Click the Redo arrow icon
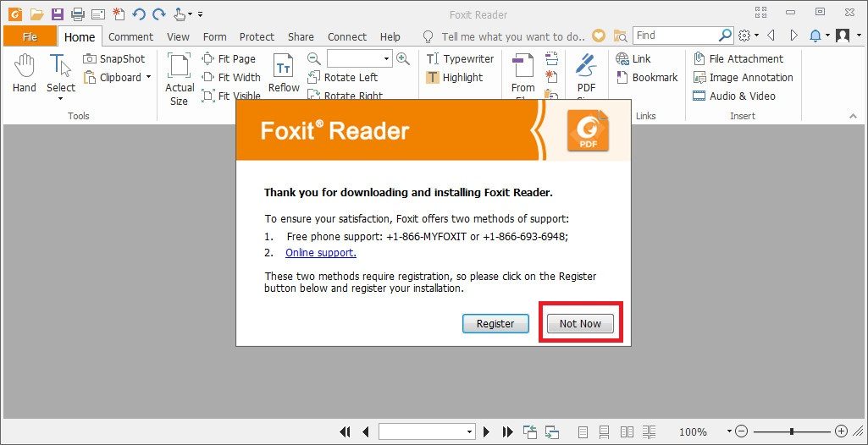 pos(159,14)
